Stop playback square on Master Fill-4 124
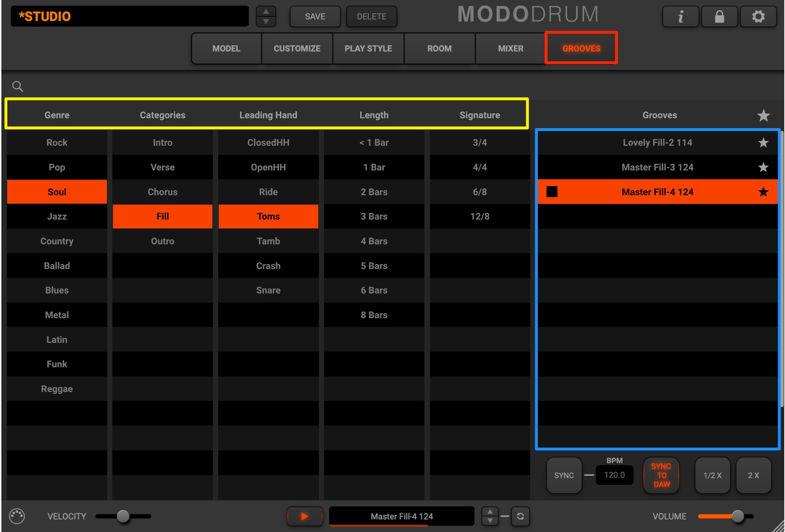 click(x=552, y=192)
